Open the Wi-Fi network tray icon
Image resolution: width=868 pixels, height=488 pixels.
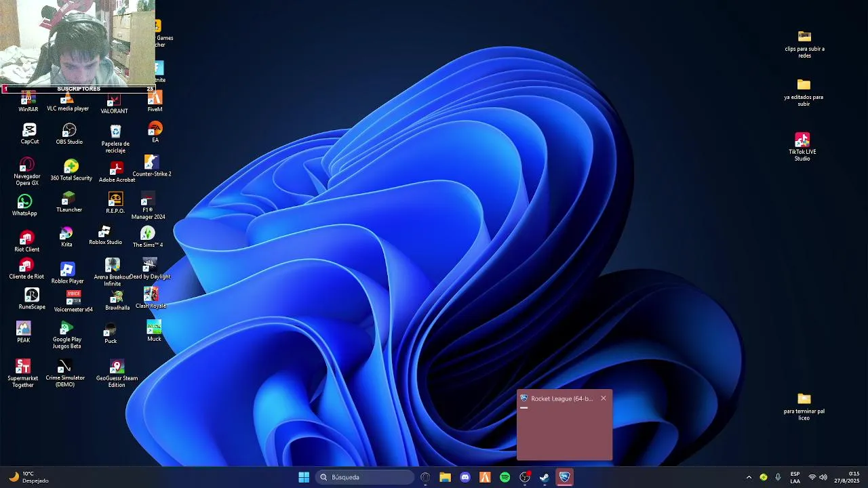(x=812, y=477)
